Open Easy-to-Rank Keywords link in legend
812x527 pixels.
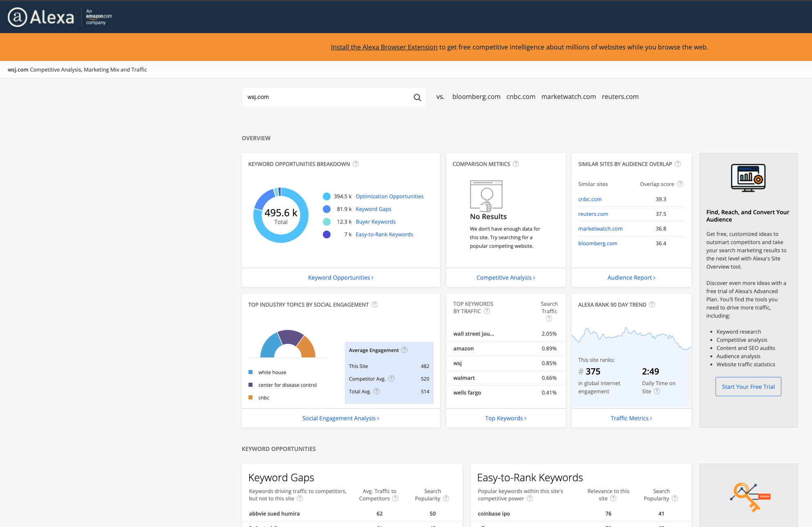384,235
